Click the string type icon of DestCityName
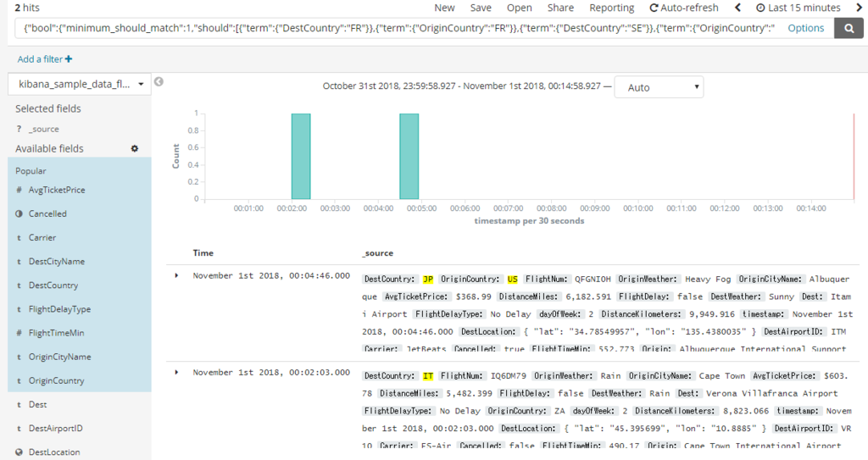 point(19,262)
